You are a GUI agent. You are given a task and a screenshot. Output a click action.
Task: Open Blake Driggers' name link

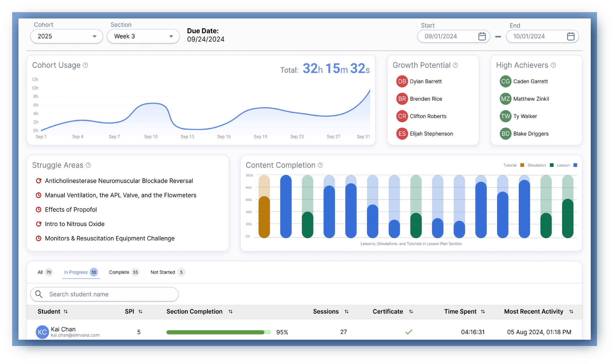click(x=531, y=134)
